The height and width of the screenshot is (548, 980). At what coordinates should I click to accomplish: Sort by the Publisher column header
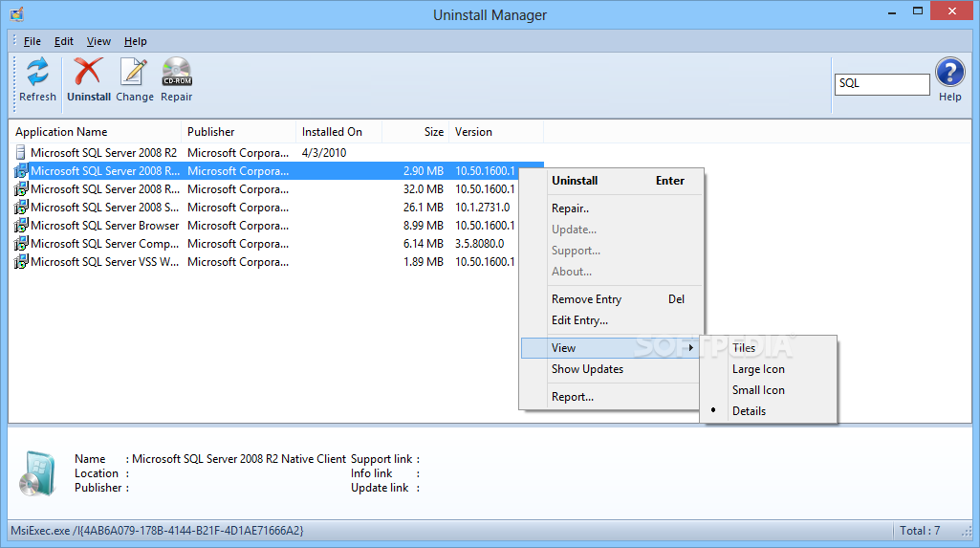[239, 132]
